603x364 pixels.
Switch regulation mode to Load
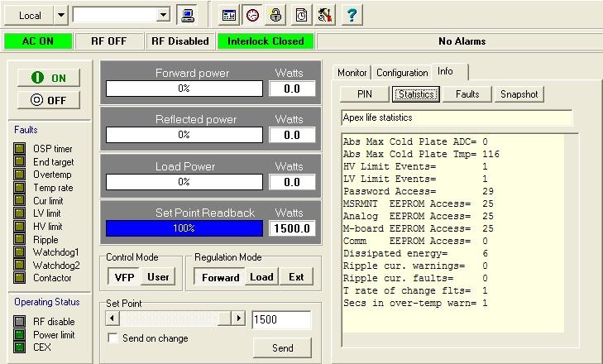tap(261, 277)
